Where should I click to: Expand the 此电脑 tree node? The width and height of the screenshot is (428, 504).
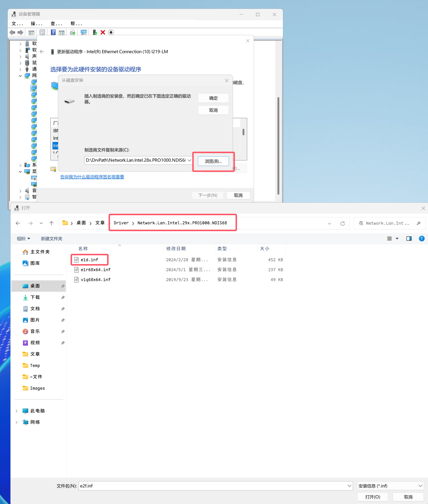[16, 411]
